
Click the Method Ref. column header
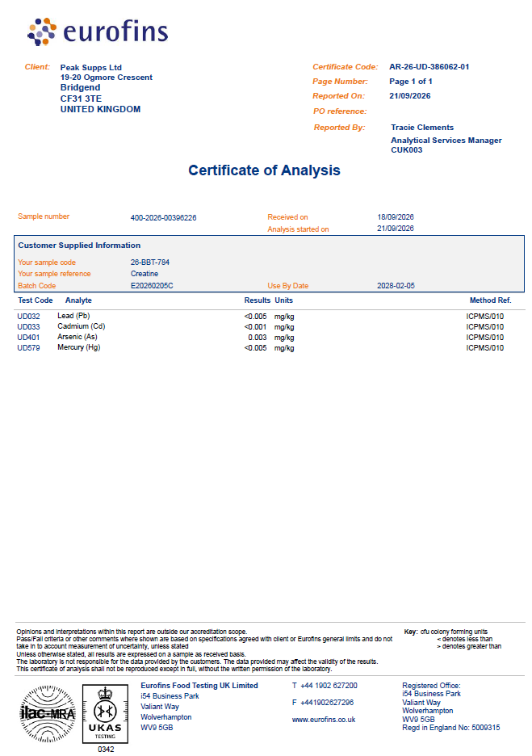491,300
